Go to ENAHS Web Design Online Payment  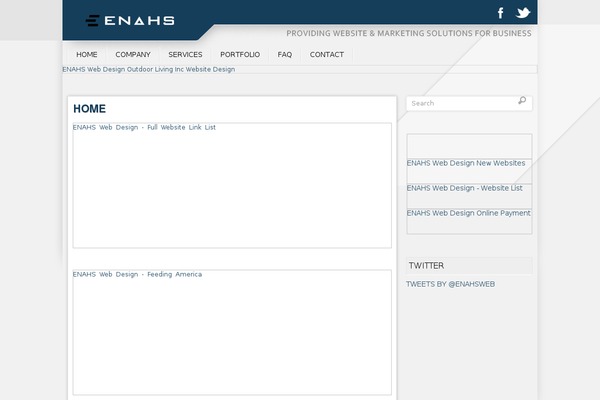[468, 213]
